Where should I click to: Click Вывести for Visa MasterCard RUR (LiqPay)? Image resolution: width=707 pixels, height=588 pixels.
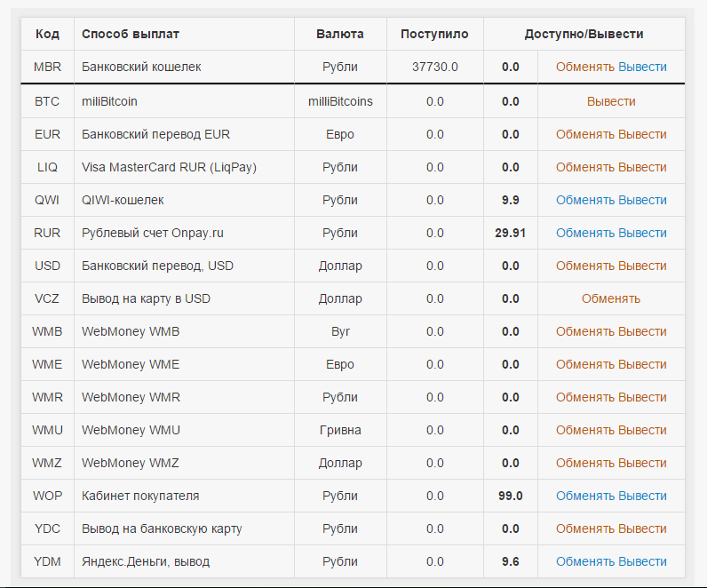point(642,167)
